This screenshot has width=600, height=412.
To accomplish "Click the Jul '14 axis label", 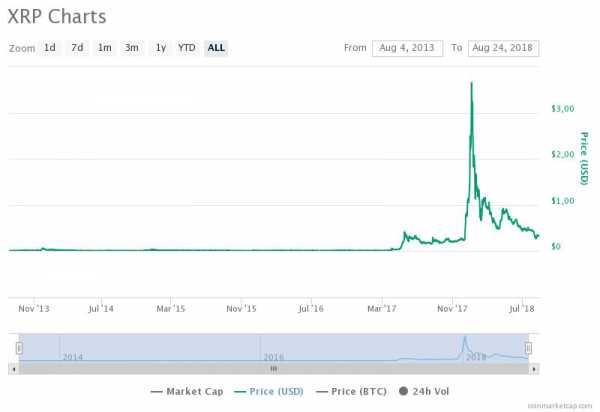I will [x=101, y=309].
